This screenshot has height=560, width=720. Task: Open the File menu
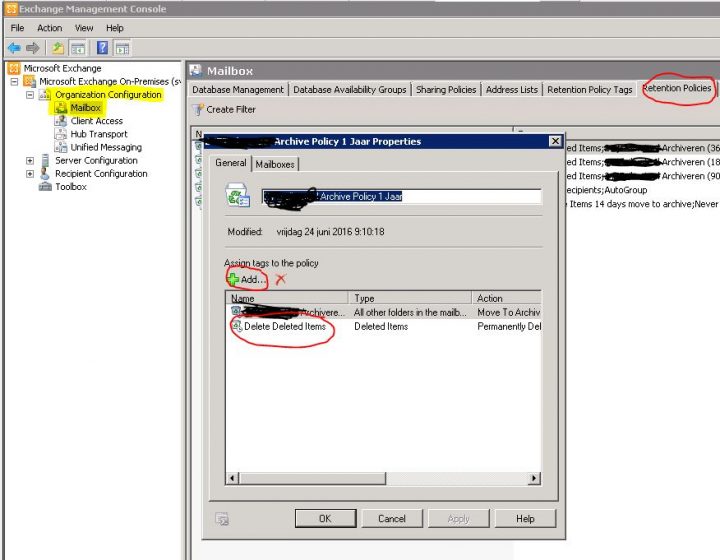click(17, 28)
